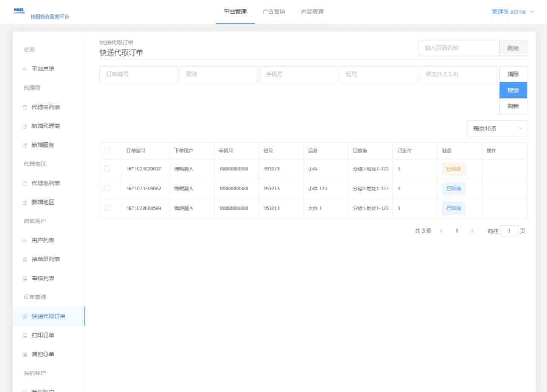Click the 已完成 status tag

point(453,169)
